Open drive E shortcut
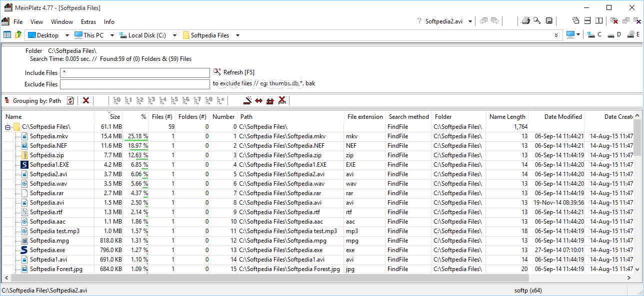 633,34
